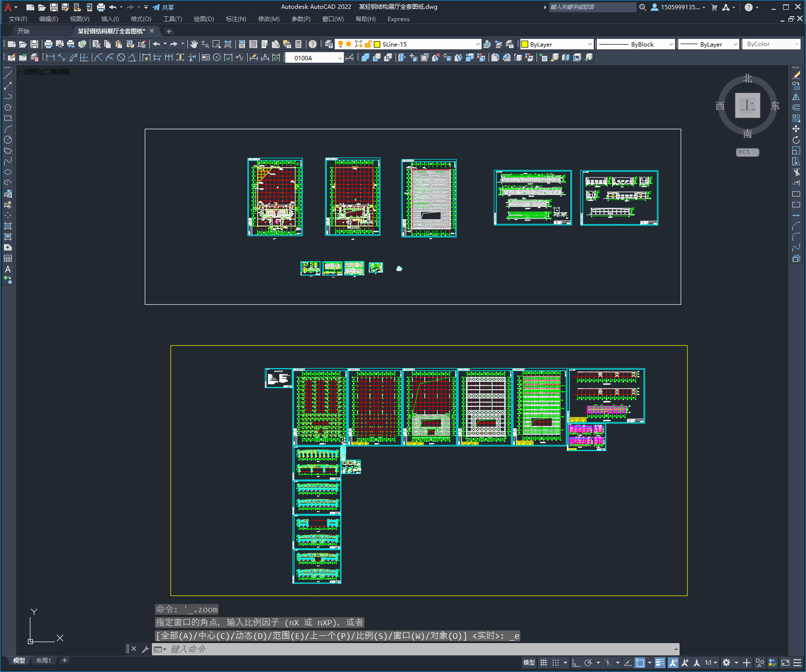Select the Line tool in draw toolbar
The height and width of the screenshot is (672, 806).
pos(8,75)
